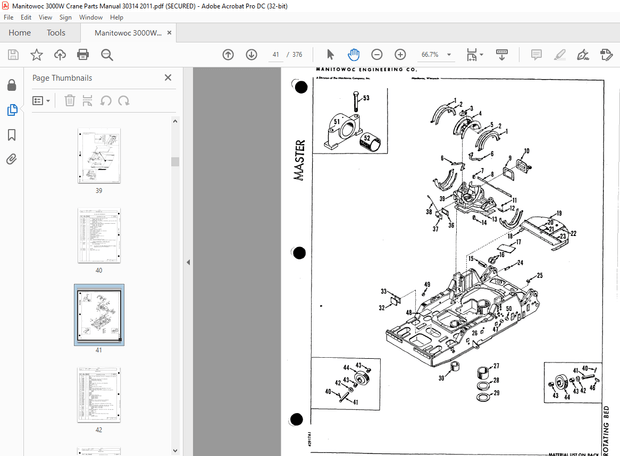Open the Edit menu
Viewport: 620px width, 456px height.
click(26, 17)
